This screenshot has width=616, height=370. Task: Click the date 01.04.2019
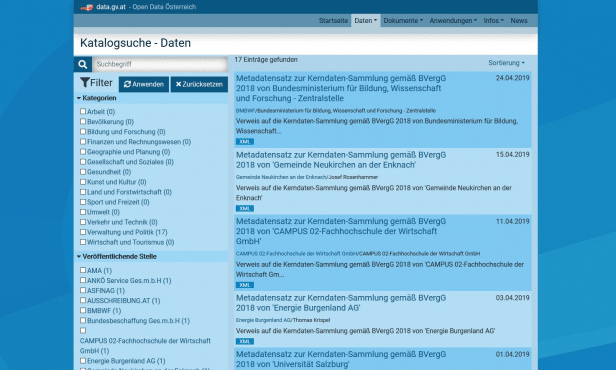click(x=512, y=354)
